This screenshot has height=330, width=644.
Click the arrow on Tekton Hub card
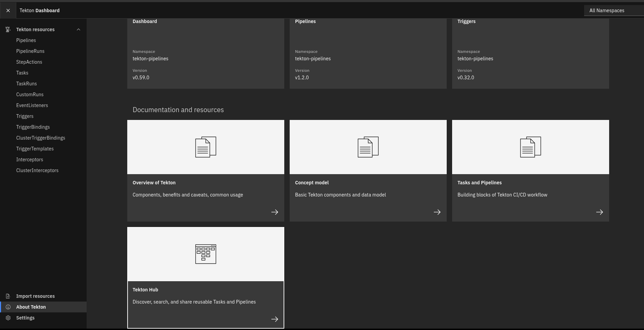click(x=275, y=319)
